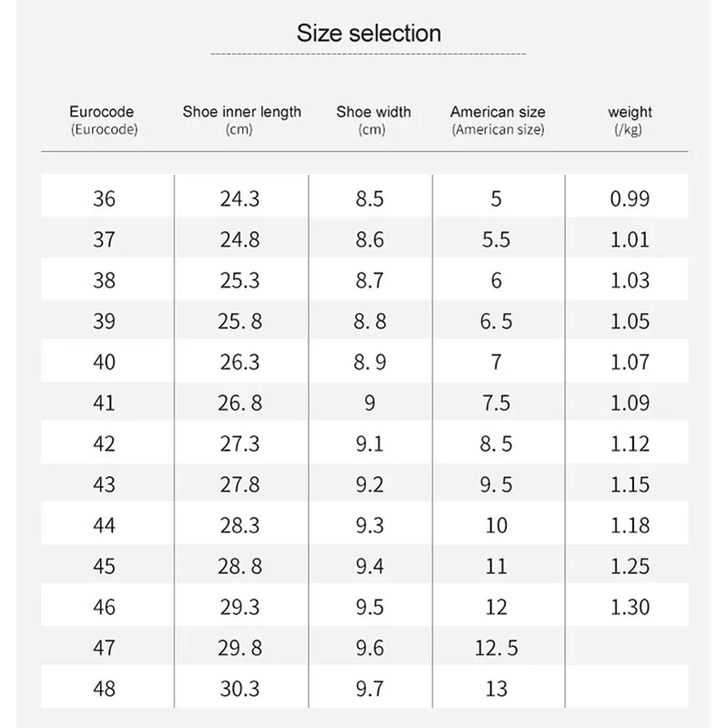The width and height of the screenshot is (728, 728).
Task: Click shoe width value 8.7
Action: point(369,280)
